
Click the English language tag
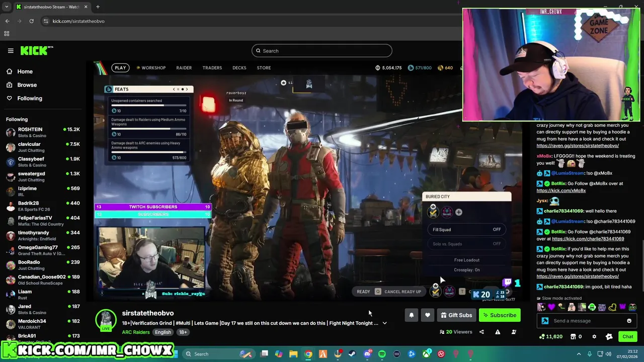point(163,332)
